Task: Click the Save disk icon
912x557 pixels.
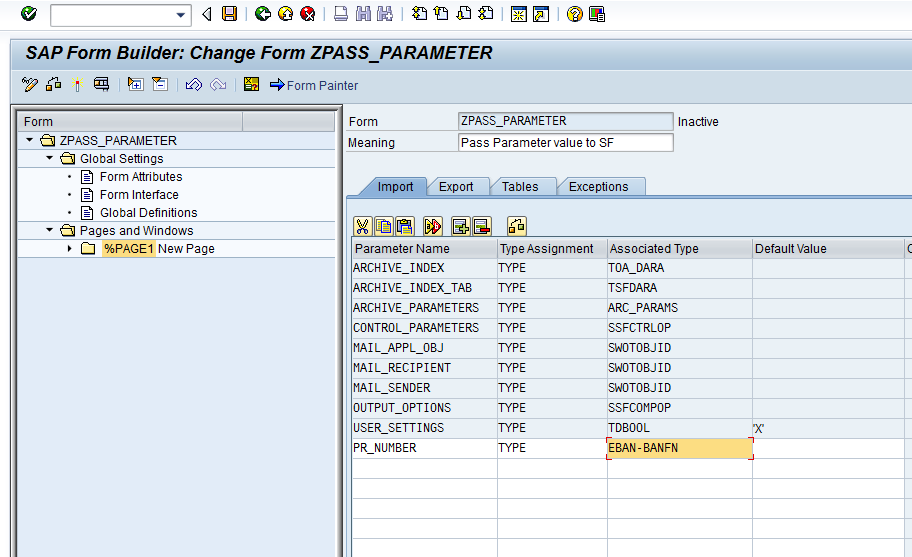Action: point(230,13)
